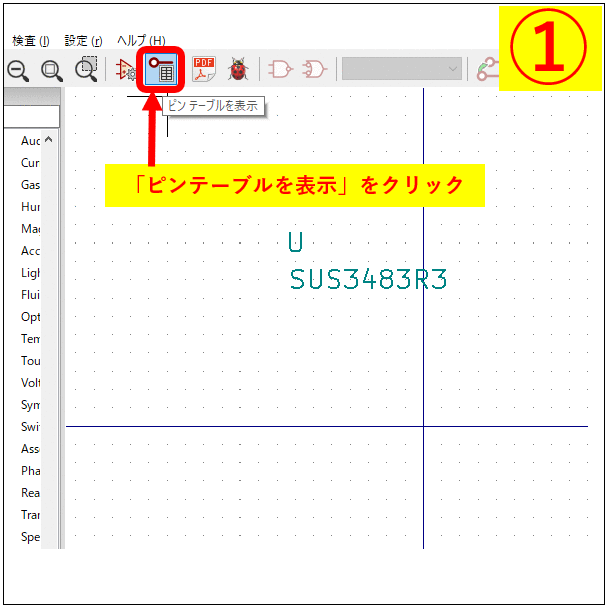Select the 'Gas' library in the list
The image size is (610, 610).
tap(30, 185)
